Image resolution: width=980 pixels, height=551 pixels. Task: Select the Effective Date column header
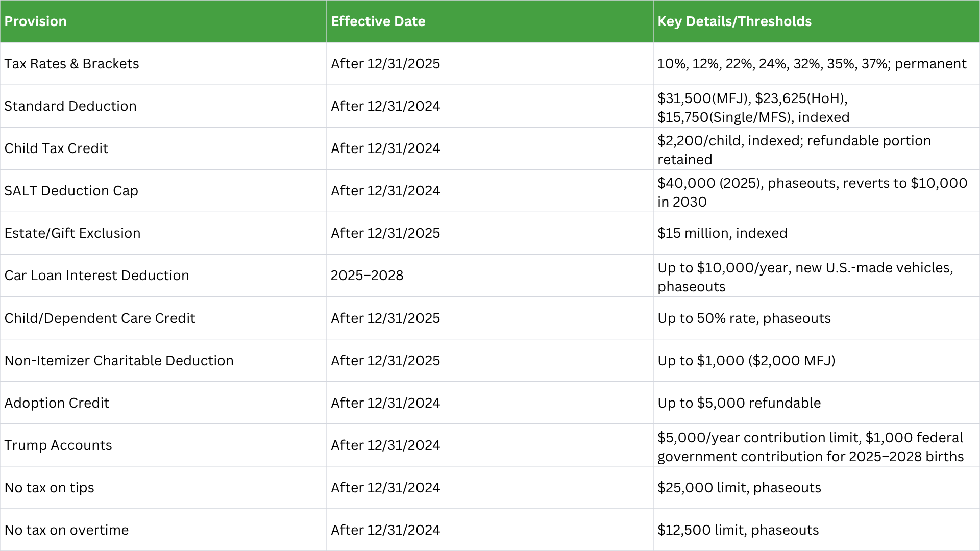point(490,21)
